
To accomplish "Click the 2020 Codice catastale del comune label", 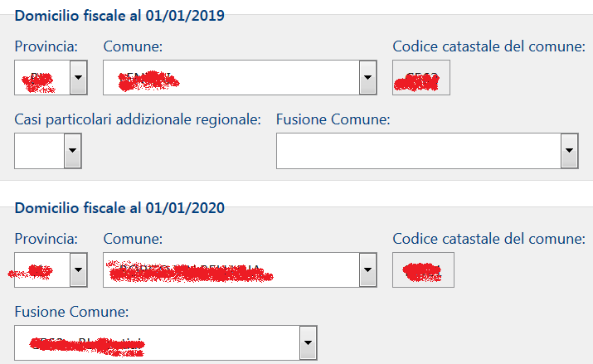I will pyautogui.click(x=488, y=239).
